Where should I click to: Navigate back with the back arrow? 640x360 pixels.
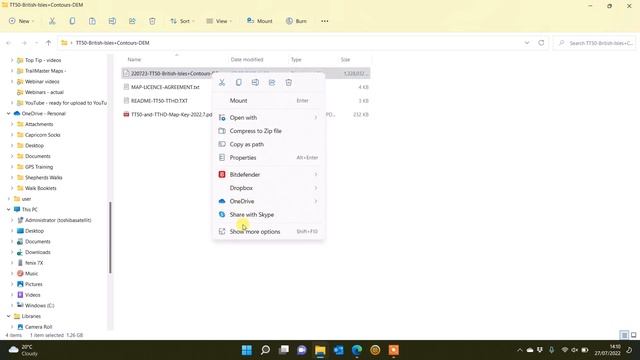click(x=9, y=43)
